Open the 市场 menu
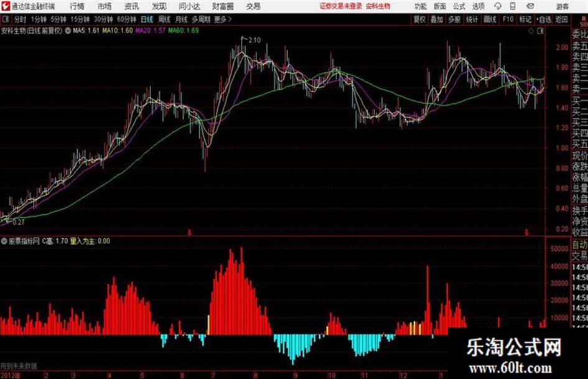 click(105, 6)
